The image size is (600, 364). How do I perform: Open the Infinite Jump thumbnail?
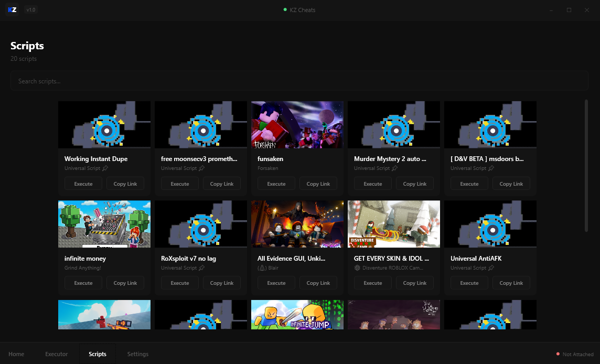point(297,315)
